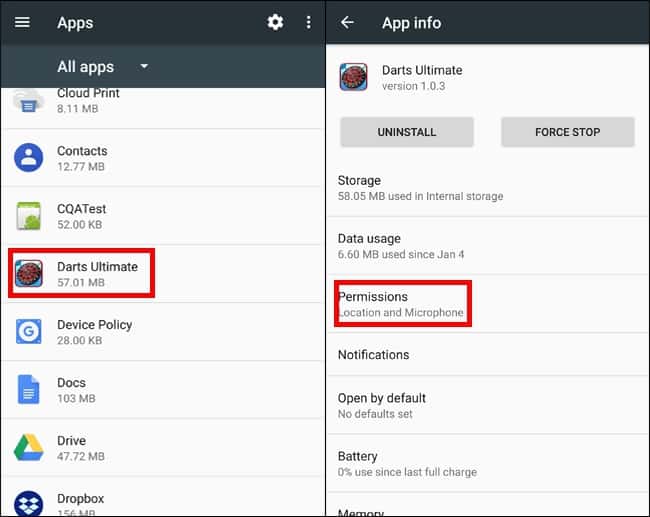Tap the Google Docs app icon
The image size is (650, 517).
click(x=29, y=389)
